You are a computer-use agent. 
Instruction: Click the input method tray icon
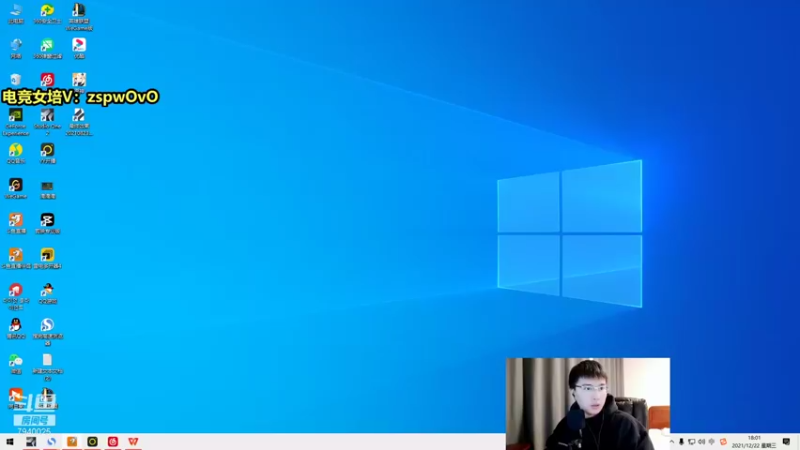712,442
